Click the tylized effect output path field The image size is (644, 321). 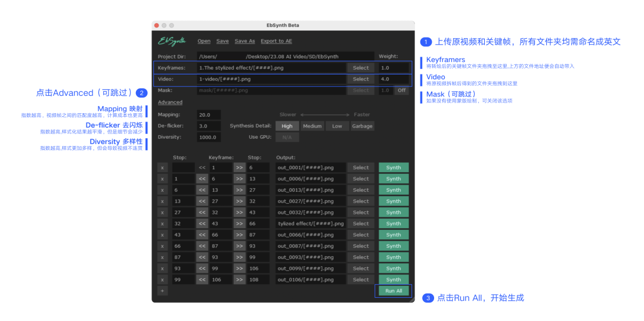pos(311,224)
